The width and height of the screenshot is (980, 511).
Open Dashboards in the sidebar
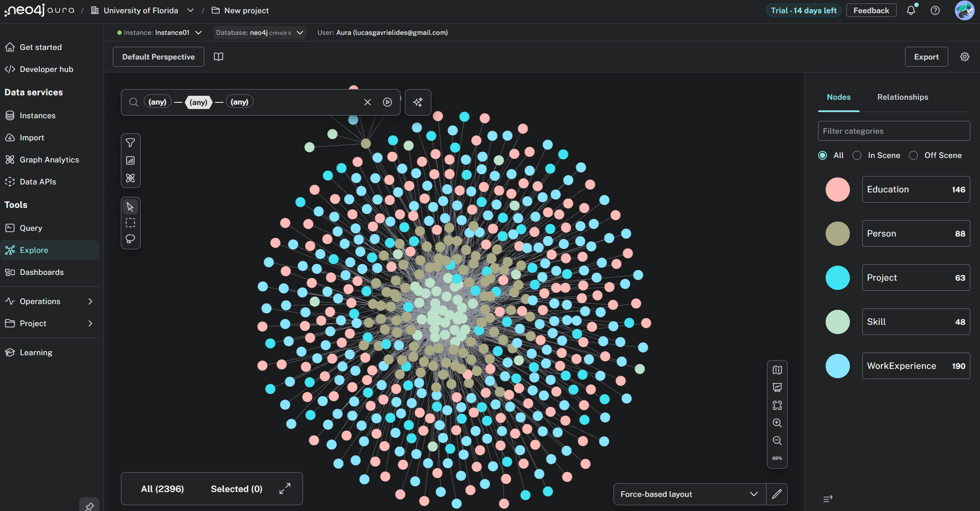click(41, 272)
